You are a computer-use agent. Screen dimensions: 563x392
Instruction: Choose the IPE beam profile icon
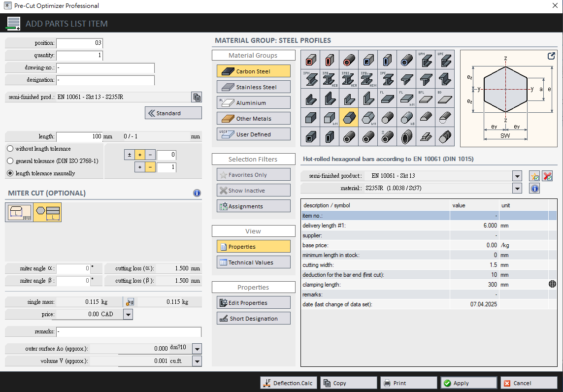click(388, 79)
